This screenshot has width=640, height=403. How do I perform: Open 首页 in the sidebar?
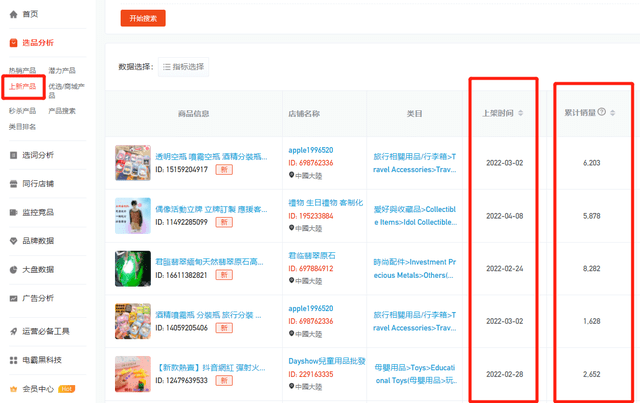[30, 14]
